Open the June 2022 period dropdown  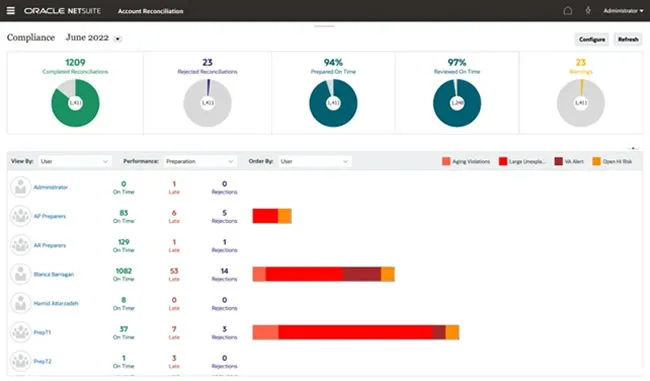(x=118, y=39)
